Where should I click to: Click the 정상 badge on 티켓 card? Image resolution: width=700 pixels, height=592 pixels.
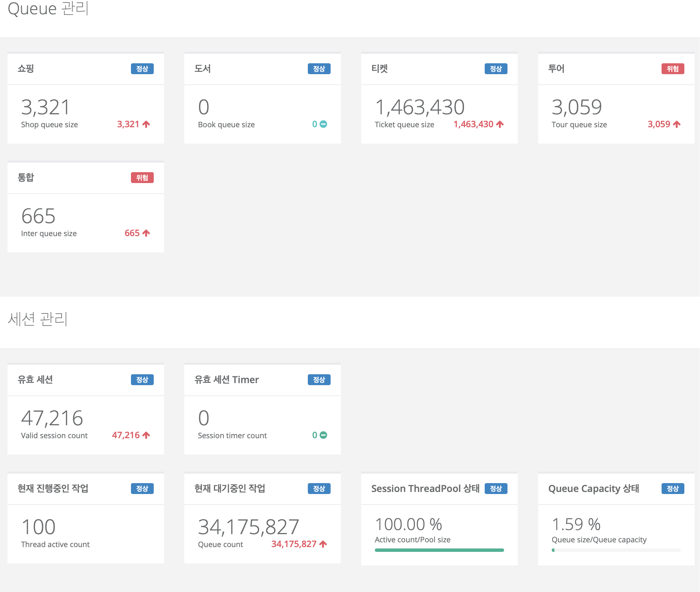(x=496, y=69)
